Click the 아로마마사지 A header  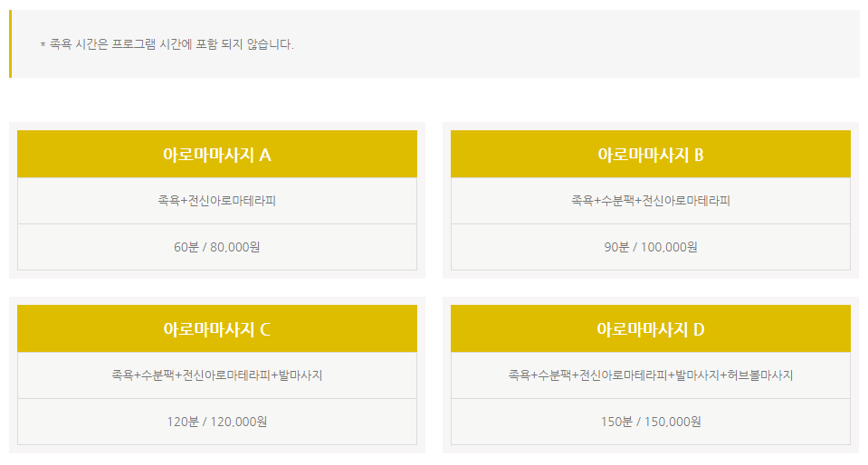coord(217,154)
